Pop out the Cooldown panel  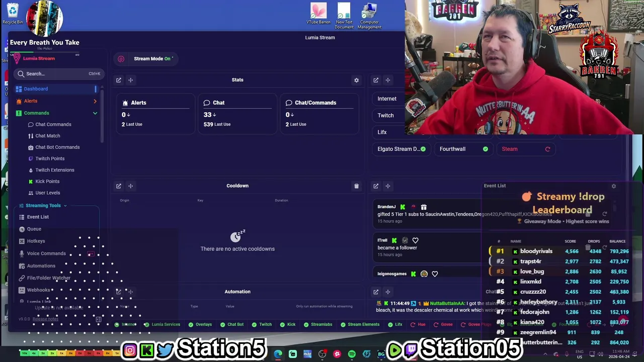click(119, 186)
